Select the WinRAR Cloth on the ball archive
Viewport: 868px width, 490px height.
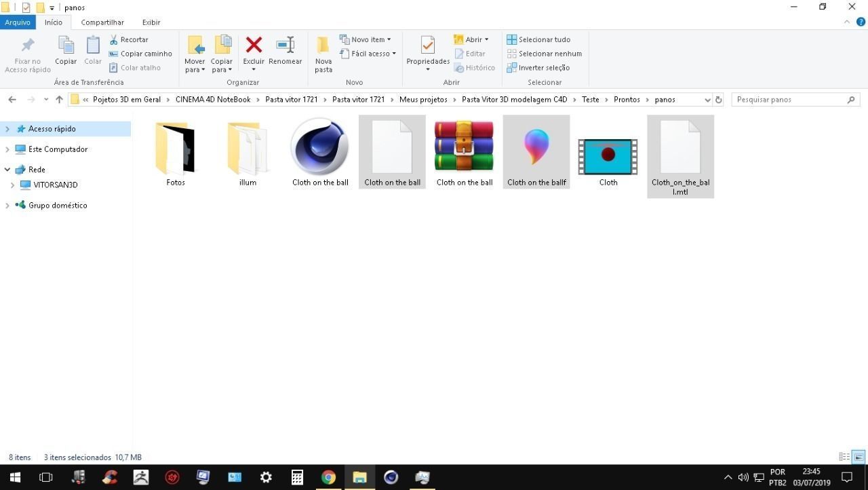click(465, 153)
